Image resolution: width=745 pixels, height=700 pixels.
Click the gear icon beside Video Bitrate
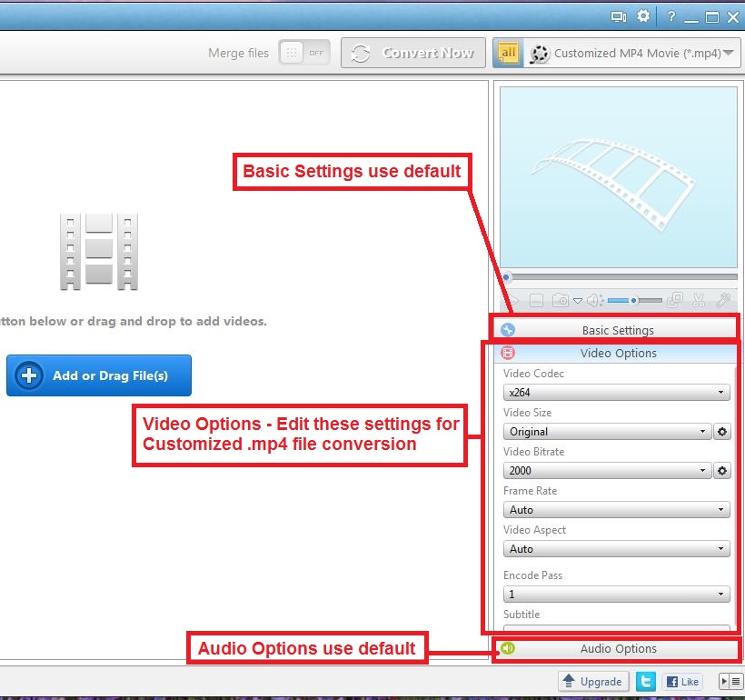point(722,471)
